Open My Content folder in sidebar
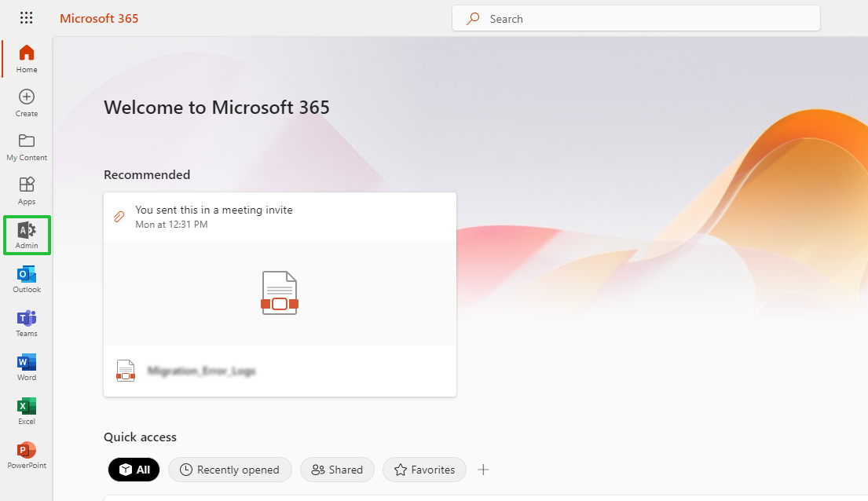This screenshot has height=501, width=868. pyautogui.click(x=27, y=147)
